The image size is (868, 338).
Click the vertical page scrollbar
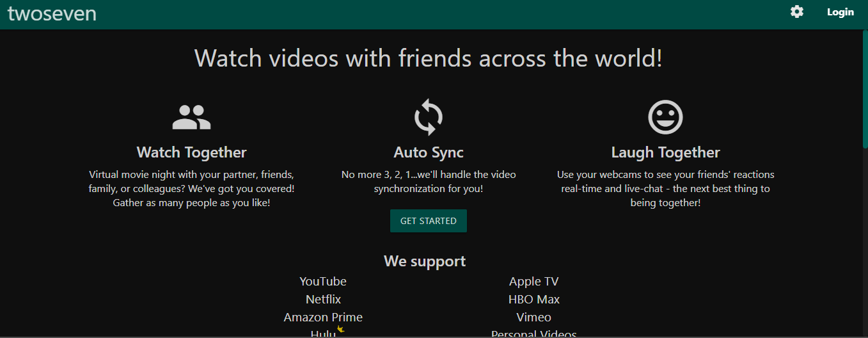point(864,90)
